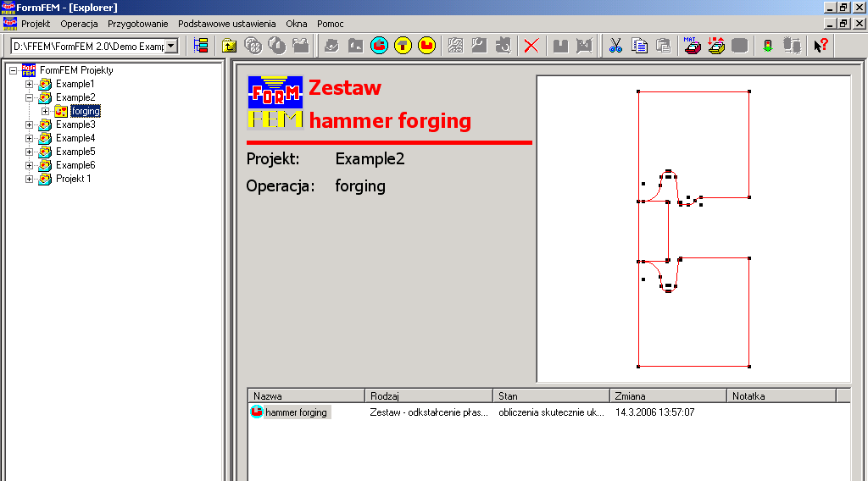
Task: Sort by the Stan column header
Action: click(x=551, y=395)
